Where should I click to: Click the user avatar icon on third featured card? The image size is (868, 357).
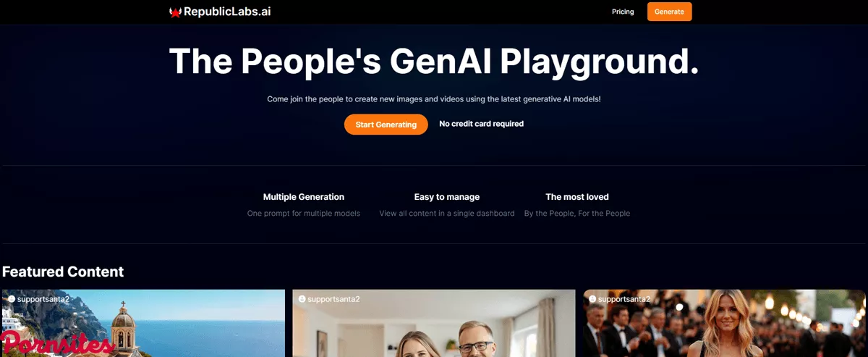592,298
